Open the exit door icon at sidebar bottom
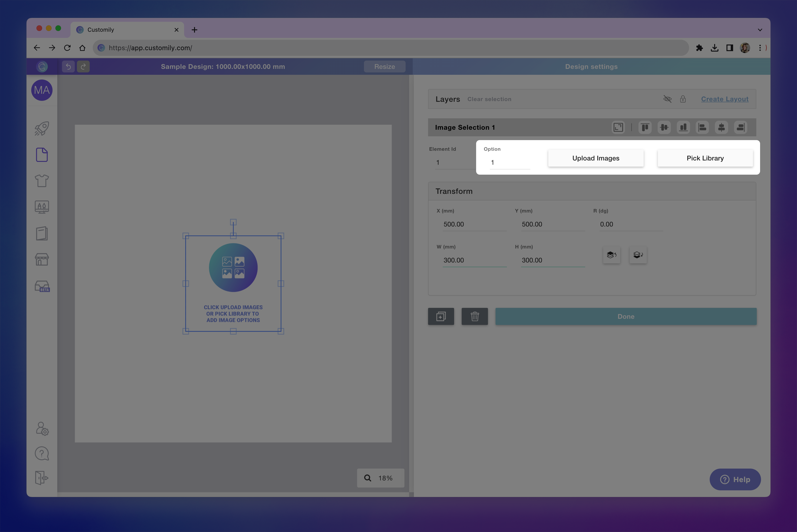This screenshot has width=797, height=532. pyautogui.click(x=41, y=478)
